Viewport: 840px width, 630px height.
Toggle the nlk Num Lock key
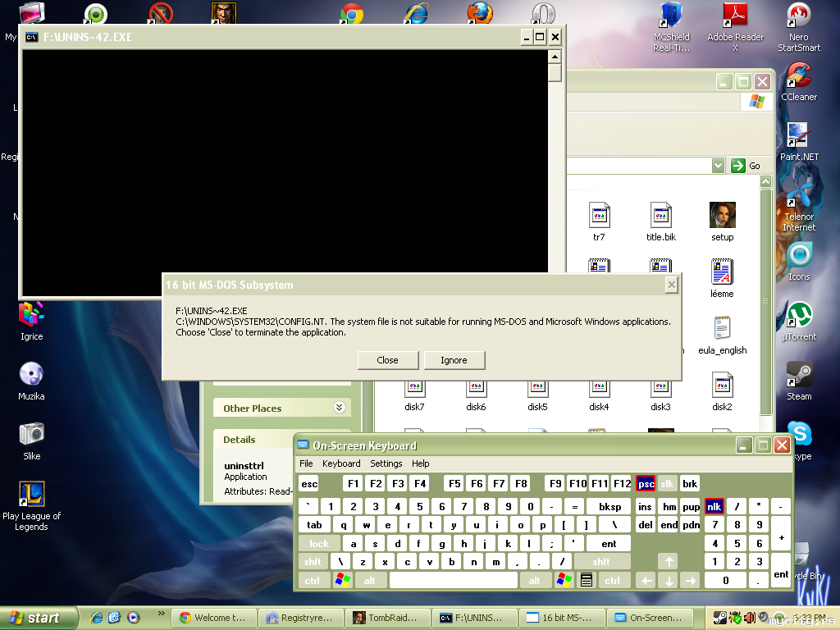click(714, 506)
